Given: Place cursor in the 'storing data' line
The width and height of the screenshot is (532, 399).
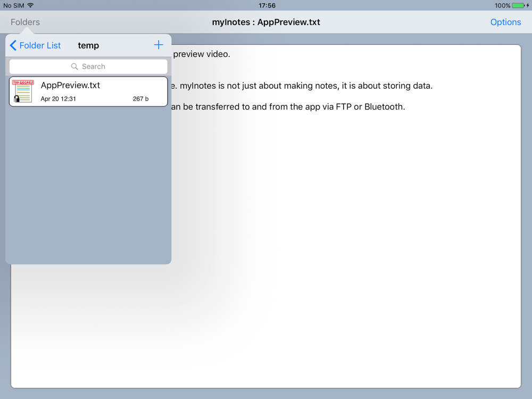Looking at the screenshot, I should (x=303, y=86).
